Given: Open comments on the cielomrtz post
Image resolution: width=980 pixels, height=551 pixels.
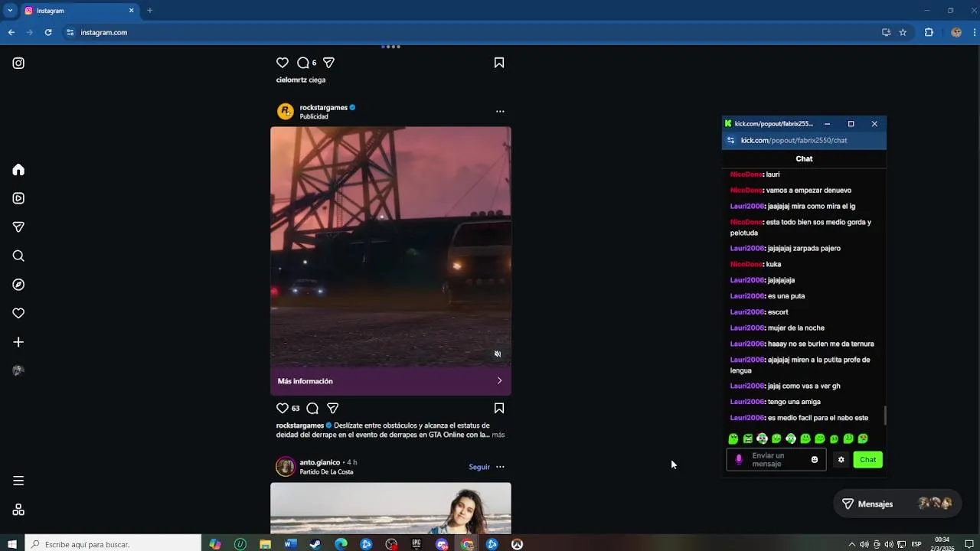Looking at the screenshot, I should [x=303, y=63].
